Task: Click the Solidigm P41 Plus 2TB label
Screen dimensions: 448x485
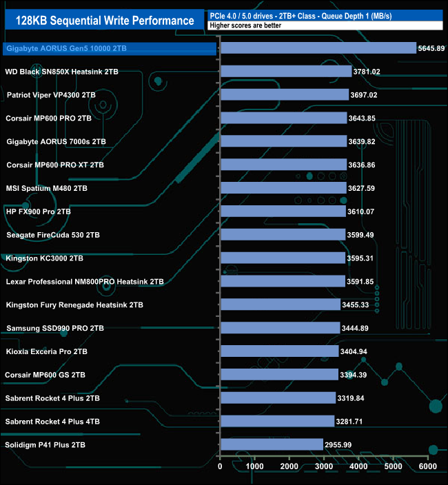Action: (x=45, y=445)
